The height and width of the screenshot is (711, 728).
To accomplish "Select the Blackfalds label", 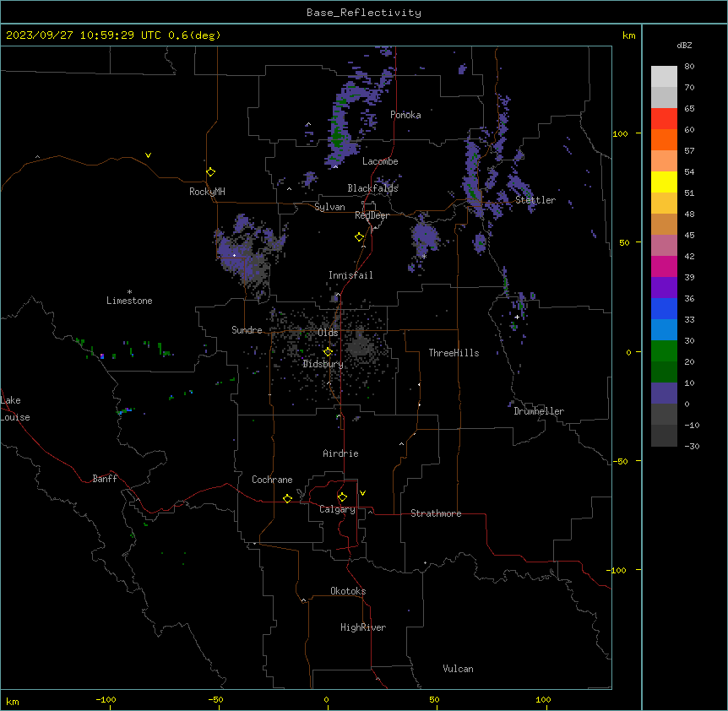I will 372,188.
